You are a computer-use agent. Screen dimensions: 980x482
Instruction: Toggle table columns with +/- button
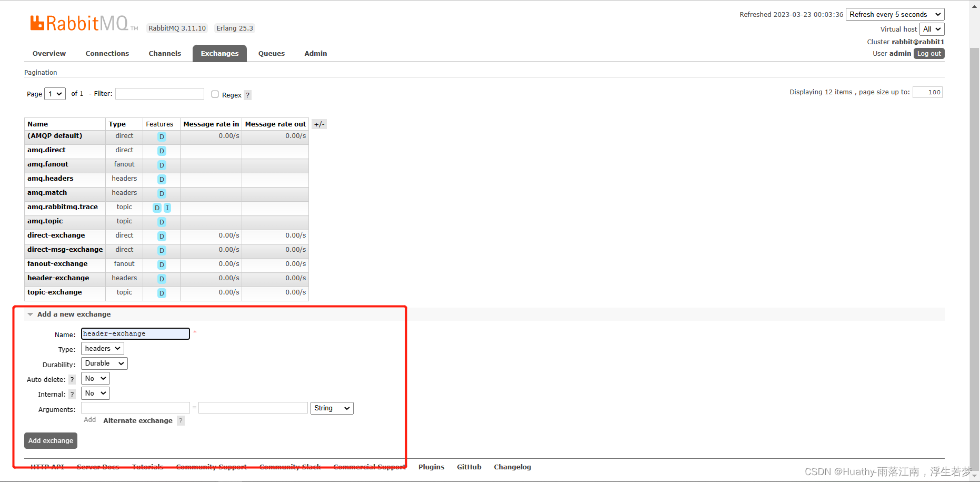coord(319,124)
